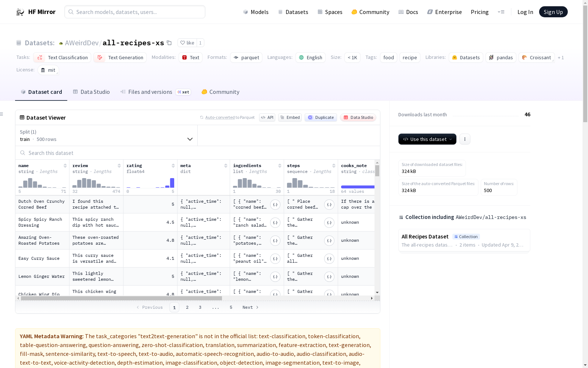588x368 pixels.
Task: Click the three-dot options button beside Use this dataset
Action: [x=465, y=139]
